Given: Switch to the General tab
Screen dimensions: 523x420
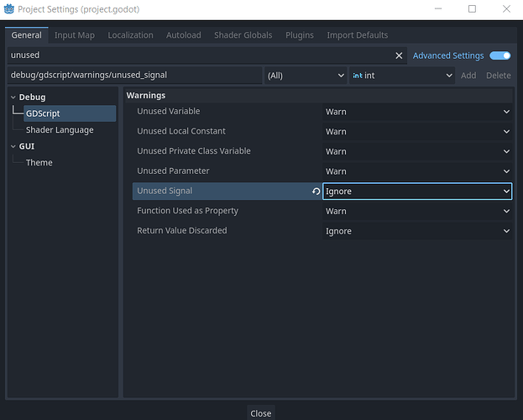Looking at the screenshot, I should point(27,35).
